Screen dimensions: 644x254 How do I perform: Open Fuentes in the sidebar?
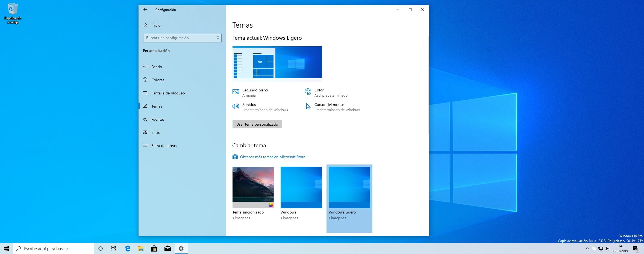point(158,119)
